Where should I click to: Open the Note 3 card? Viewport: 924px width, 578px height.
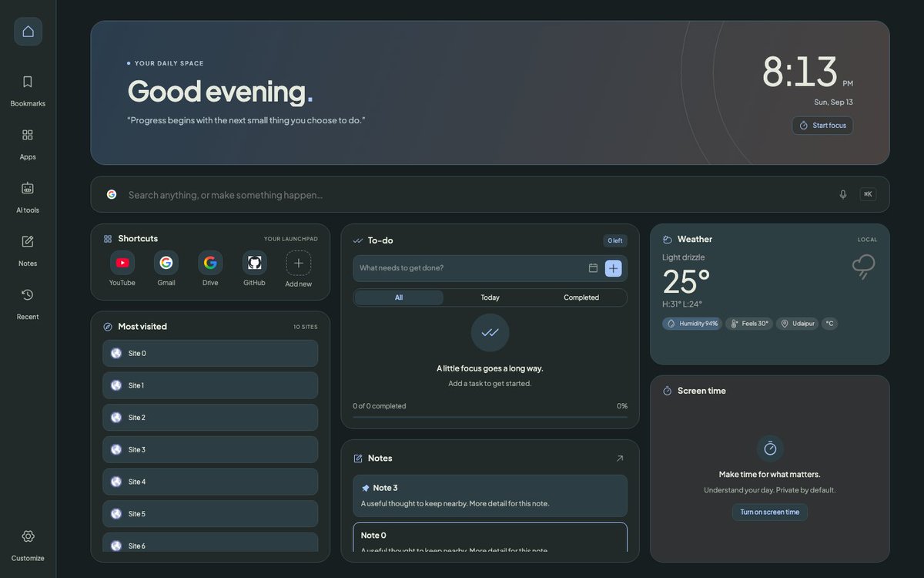pyautogui.click(x=490, y=496)
